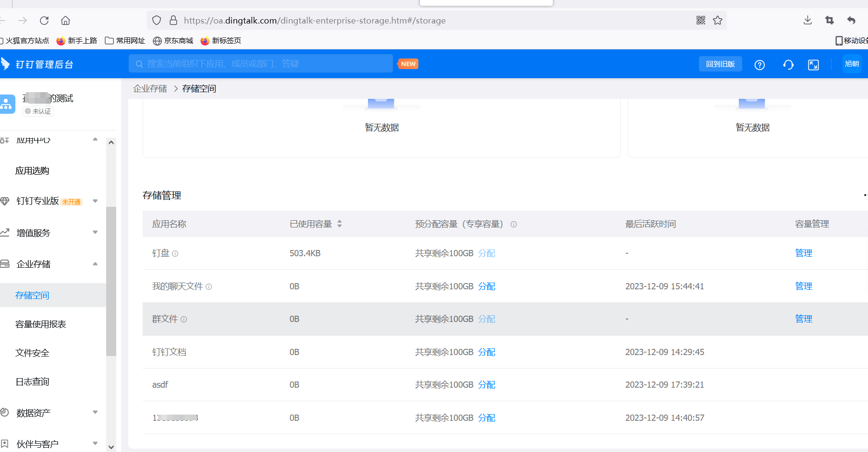868x452 pixels.
Task: Open 容量使用报表 sidebar item
Action: pos(41,324)
